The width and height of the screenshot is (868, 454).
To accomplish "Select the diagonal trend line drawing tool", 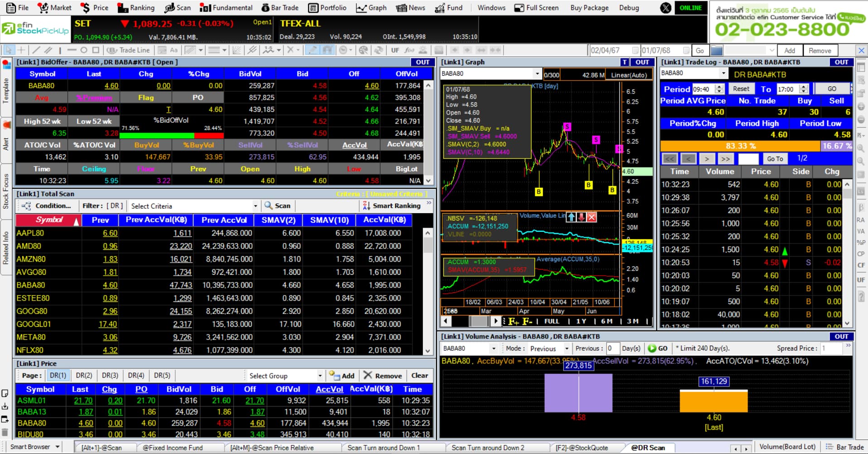I will [x=36, y=50].
